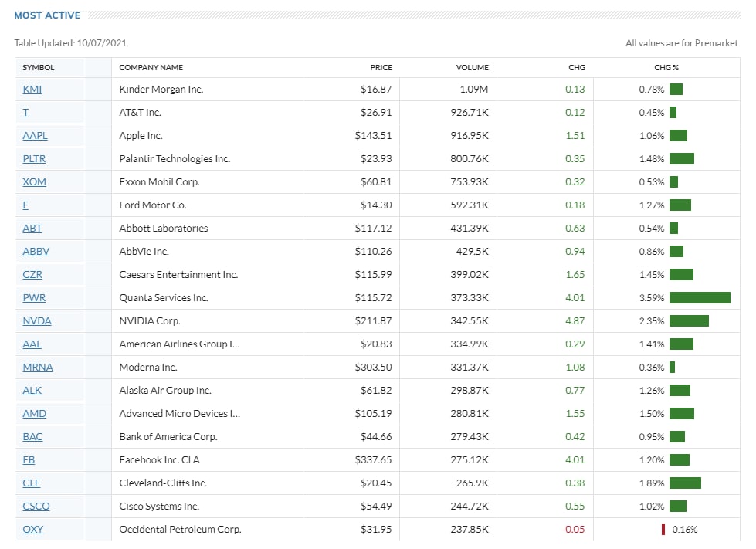Viewport: 756px width, 549px height.
Task: Click the SYMBOL column header
Action: [x=38, y=67]
